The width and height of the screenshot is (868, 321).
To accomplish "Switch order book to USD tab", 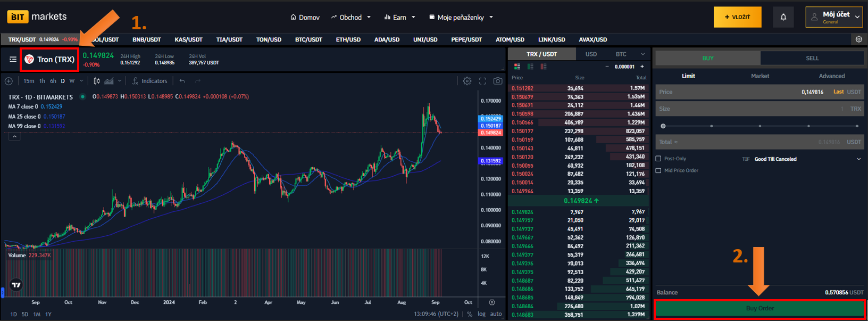I will (x=591, y=54).
